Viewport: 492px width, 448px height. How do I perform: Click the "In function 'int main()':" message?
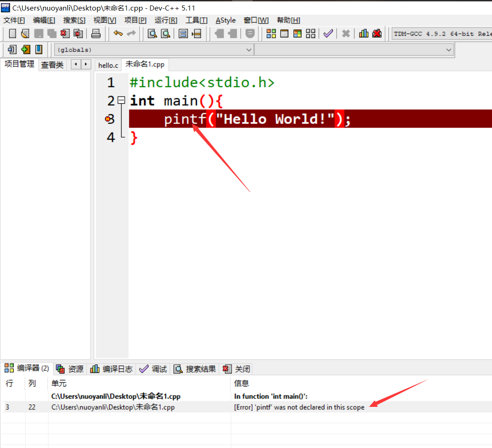pyautogui.click(x=271, y=396)
